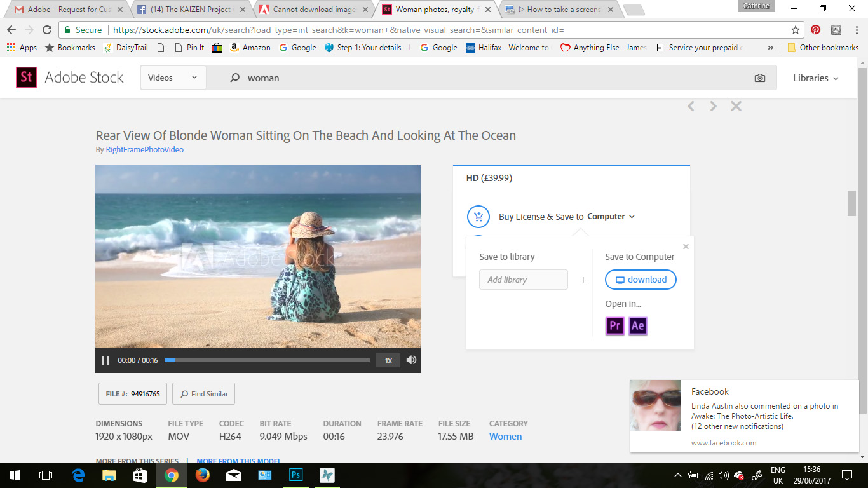868x488 pixels.
Task: Click the beach video preview
Action: (258, 256)
